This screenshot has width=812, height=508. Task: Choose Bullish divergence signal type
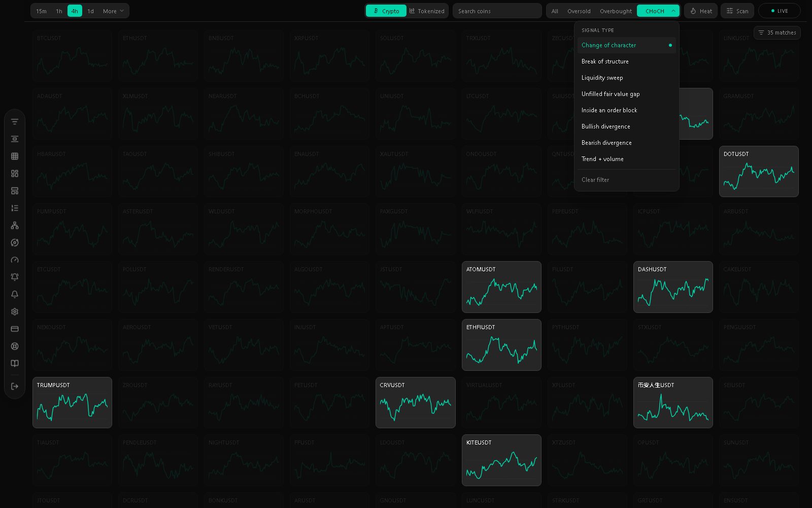(627, 126)
